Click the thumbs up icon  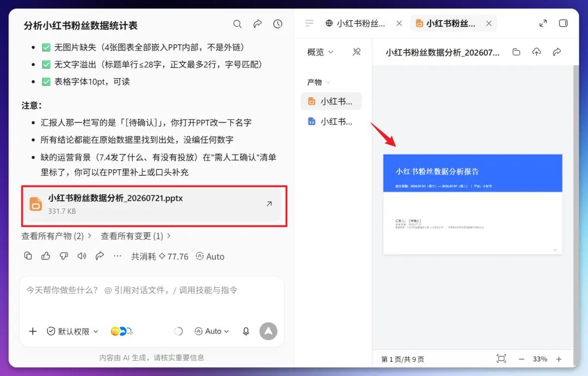coord(46,256)
